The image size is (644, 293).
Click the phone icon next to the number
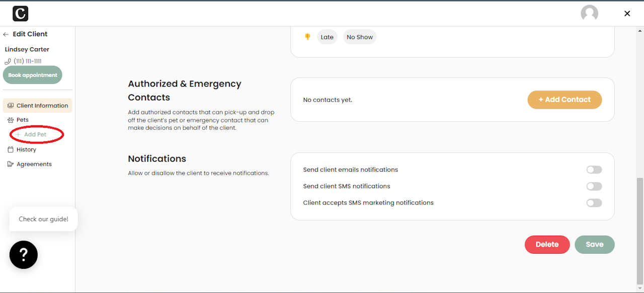8,61
